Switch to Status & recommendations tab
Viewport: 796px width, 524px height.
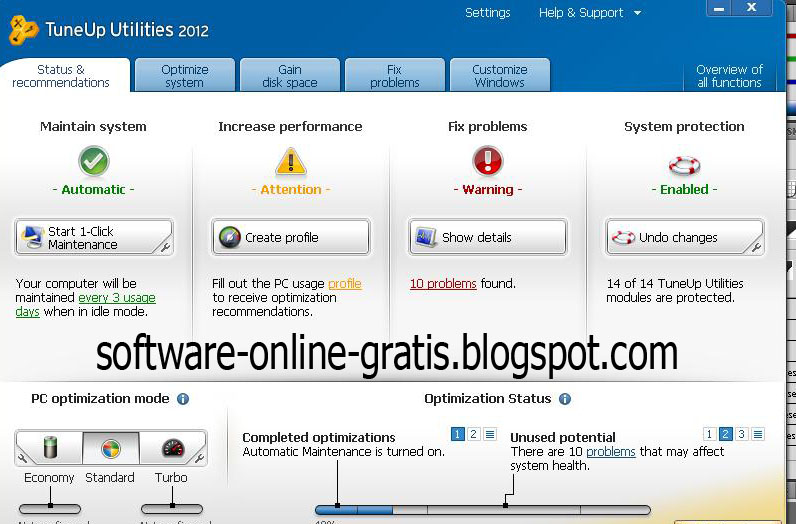(x=65, y=76)
